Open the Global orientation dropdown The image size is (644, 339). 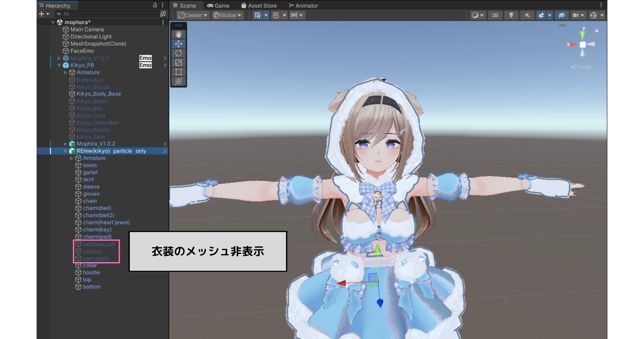point(226,15)
